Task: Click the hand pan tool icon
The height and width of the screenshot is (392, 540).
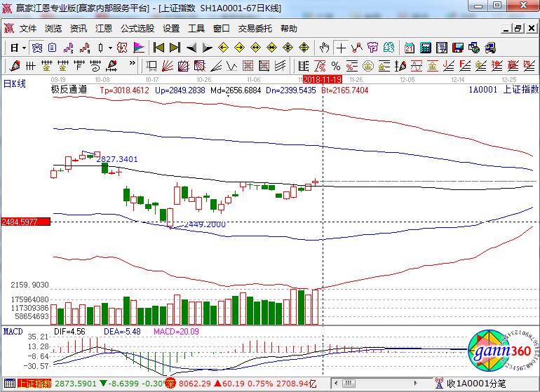Action: coord(324,48)
